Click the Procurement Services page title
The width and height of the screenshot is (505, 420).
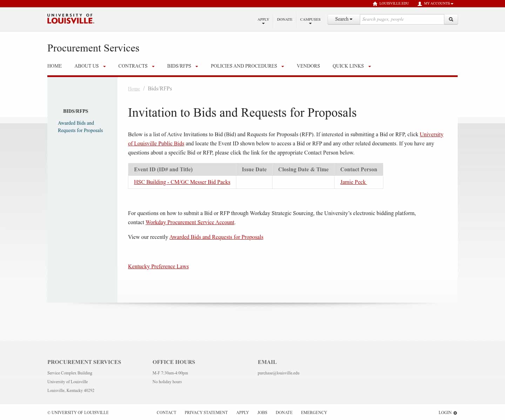93,48
